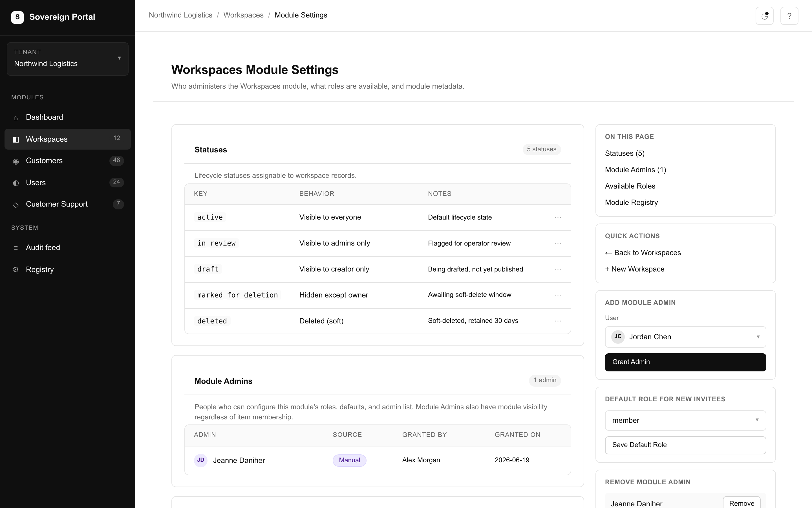Viewport: 812px width, 508px height.
Task: Click the Workspaces sidebar icon
Action: [16, 139]
